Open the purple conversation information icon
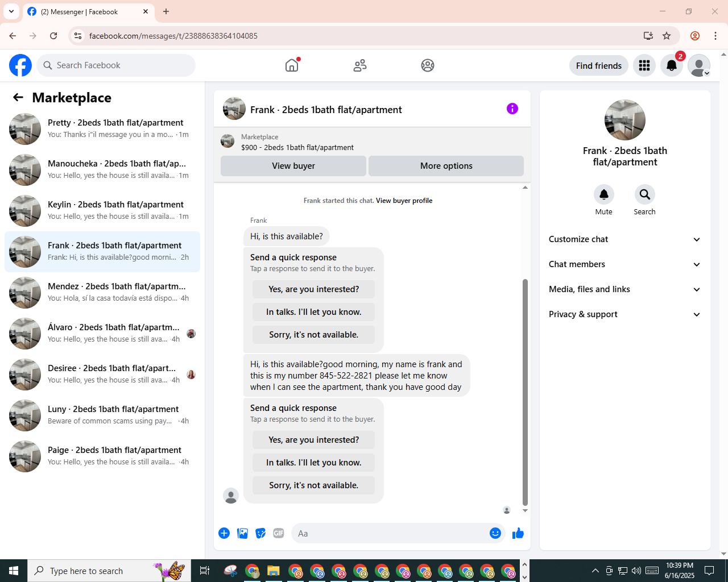The image size is (728, 582). (x=512, y=109)
